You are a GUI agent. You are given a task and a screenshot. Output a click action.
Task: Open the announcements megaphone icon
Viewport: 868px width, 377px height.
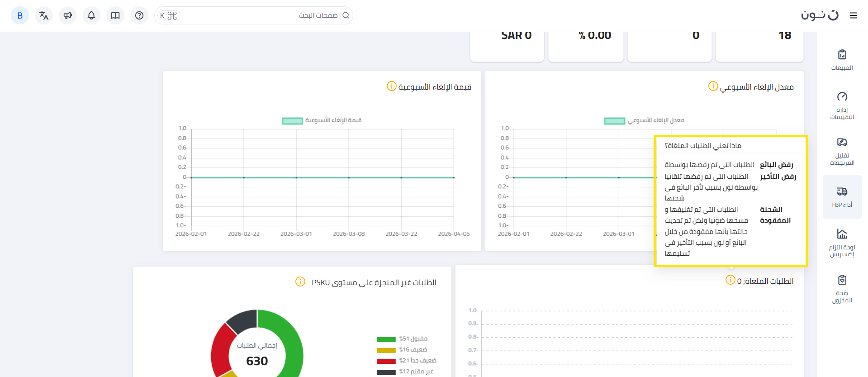pos(68,15)
